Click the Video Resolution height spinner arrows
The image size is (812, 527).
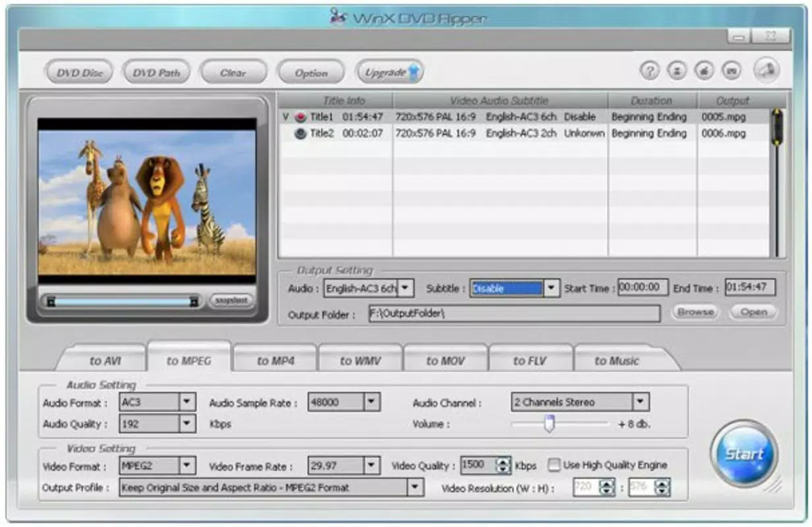662,487
